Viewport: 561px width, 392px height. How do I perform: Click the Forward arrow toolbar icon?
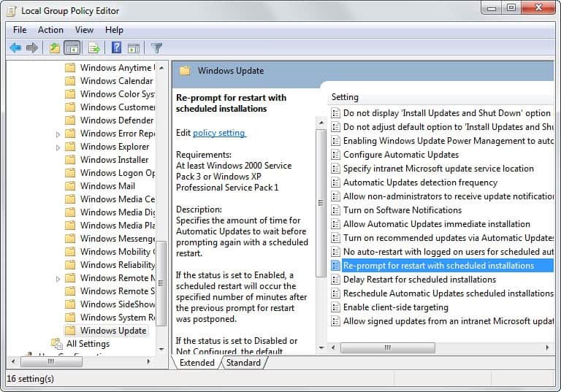(x=32, y=47)
